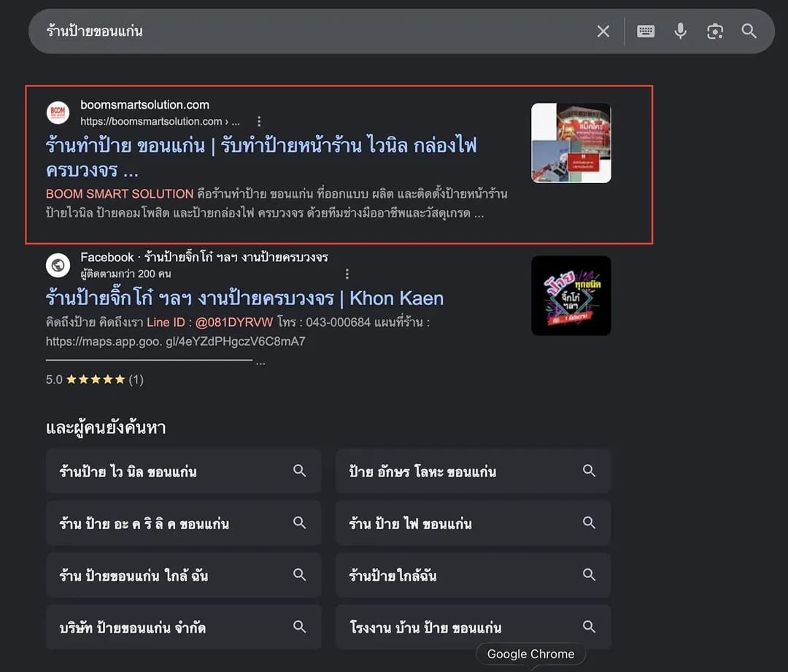
Task: Click the BOOM SMART SOLUTION snippet description
Action: [277, 204]
